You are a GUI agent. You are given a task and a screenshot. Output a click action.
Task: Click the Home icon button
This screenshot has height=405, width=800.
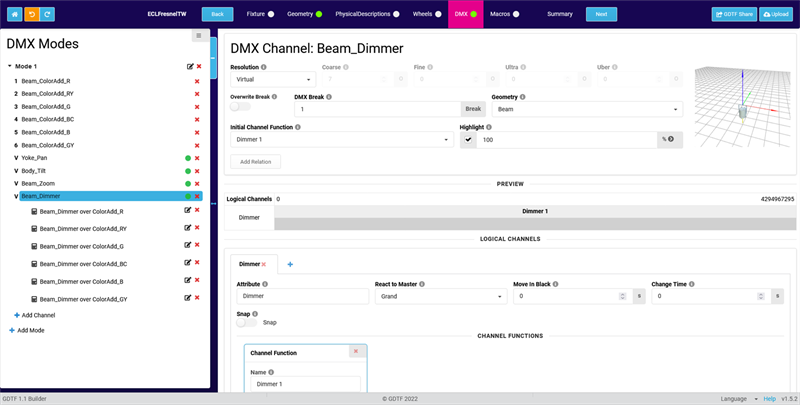[14, 14]
